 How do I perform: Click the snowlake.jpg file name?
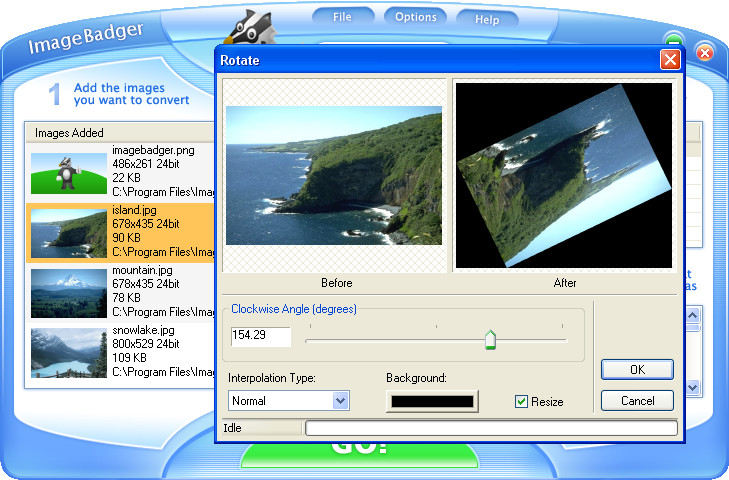tap(143, 330)
